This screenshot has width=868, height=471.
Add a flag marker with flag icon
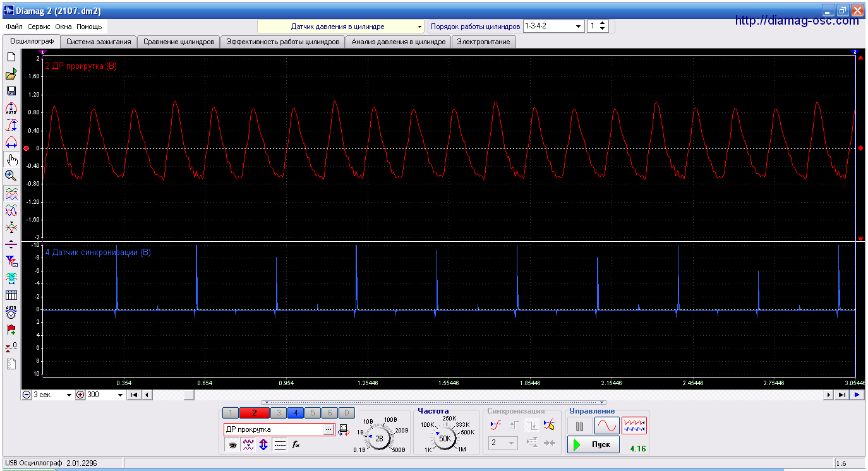[11, 329]
